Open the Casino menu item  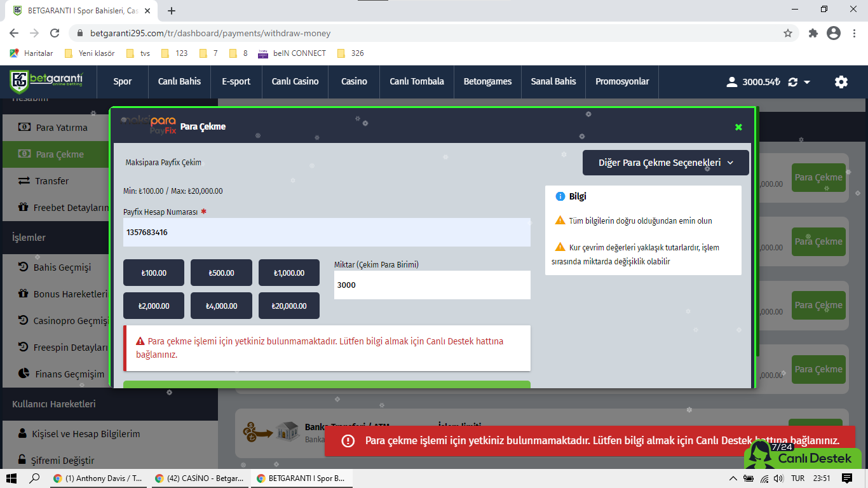point(354,81)
